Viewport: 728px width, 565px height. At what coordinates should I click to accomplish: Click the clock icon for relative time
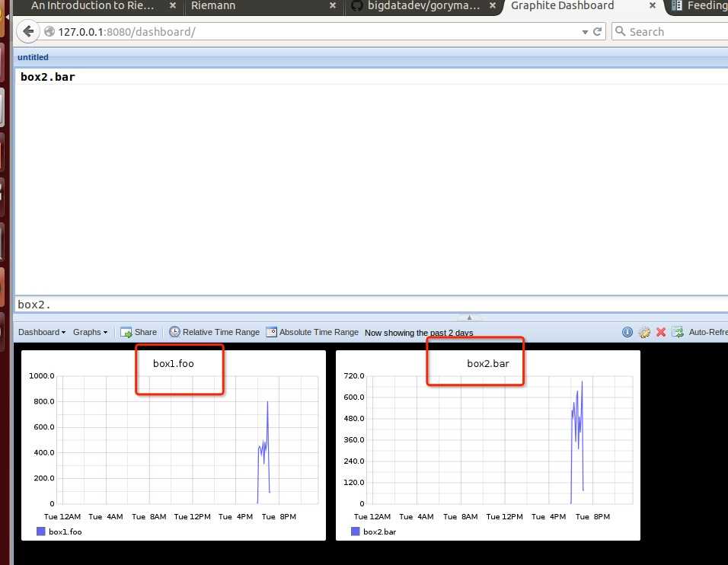(174, 332)
